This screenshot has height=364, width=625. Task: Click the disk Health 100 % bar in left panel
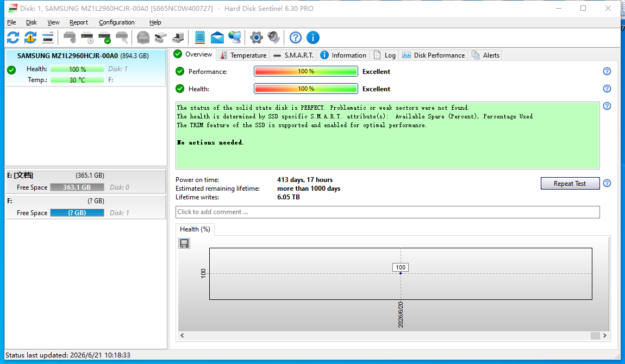pos(77,69)
